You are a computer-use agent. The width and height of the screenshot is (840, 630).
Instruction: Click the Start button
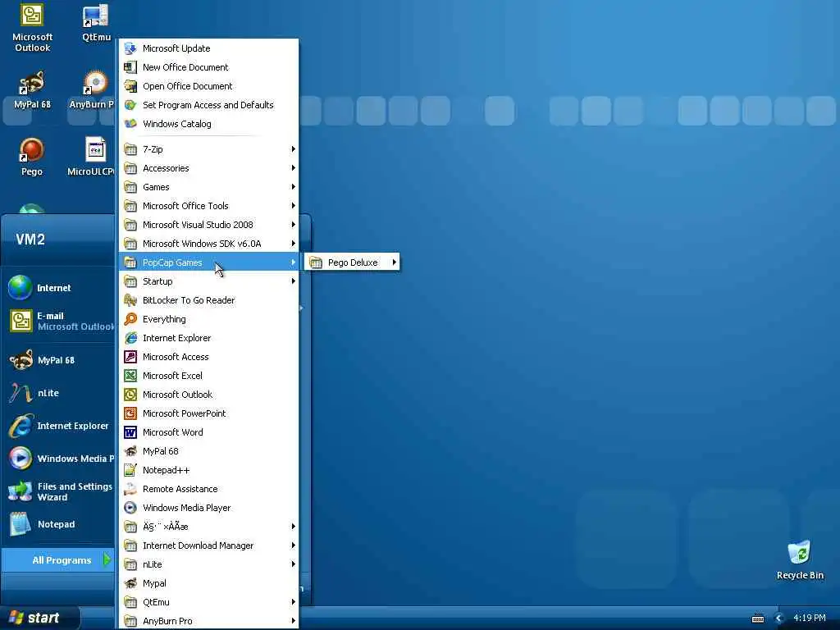[x=39, y=618]
